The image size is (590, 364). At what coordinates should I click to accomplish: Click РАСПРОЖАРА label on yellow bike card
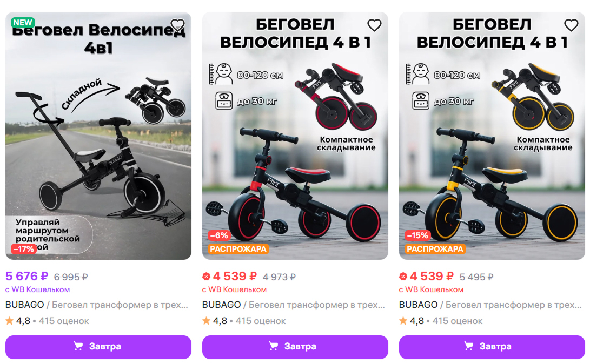point(435,248)
